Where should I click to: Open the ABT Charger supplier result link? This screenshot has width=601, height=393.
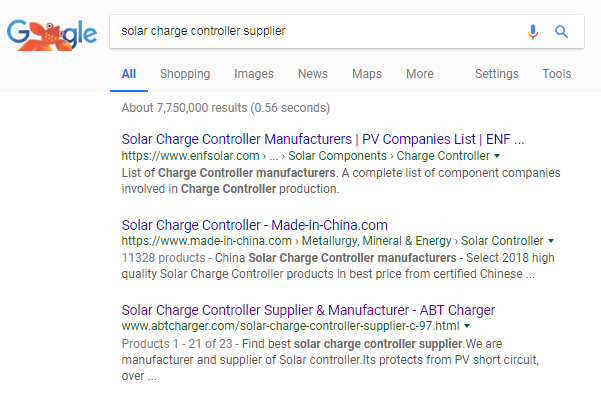[308, 310]
